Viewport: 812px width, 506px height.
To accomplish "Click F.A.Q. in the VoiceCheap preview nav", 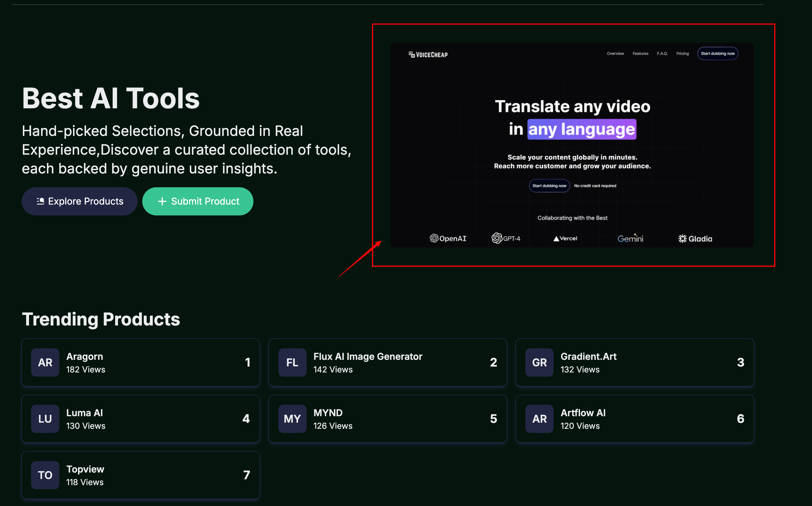I will (662, 53).
